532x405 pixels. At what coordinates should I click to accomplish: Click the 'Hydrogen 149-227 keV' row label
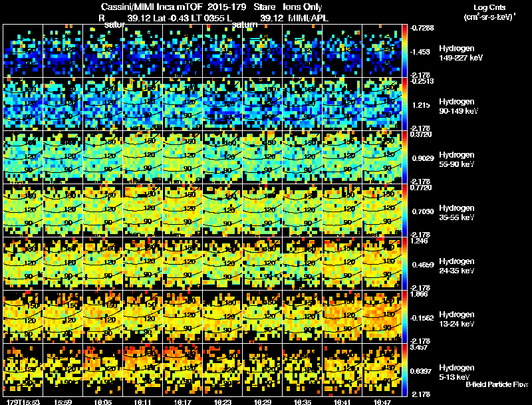[x=460, y=53]
